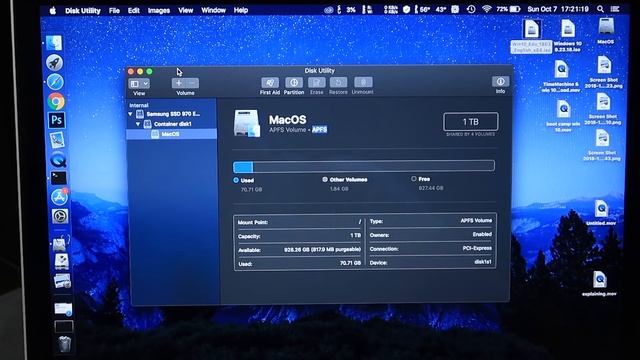Click the Time Machine menu bar icon
The image size is (640, 360).
[x=471, y=9]
